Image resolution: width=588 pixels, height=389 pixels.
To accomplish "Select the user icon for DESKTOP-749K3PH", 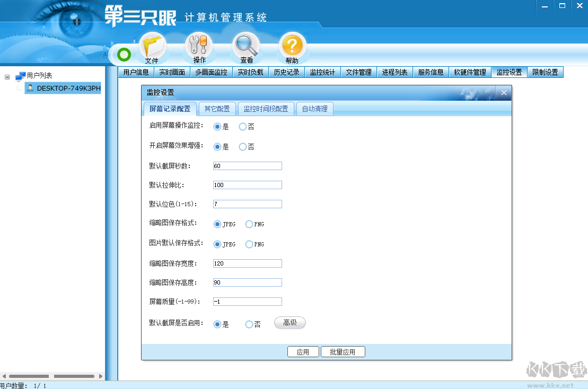I will pos(30,89).
